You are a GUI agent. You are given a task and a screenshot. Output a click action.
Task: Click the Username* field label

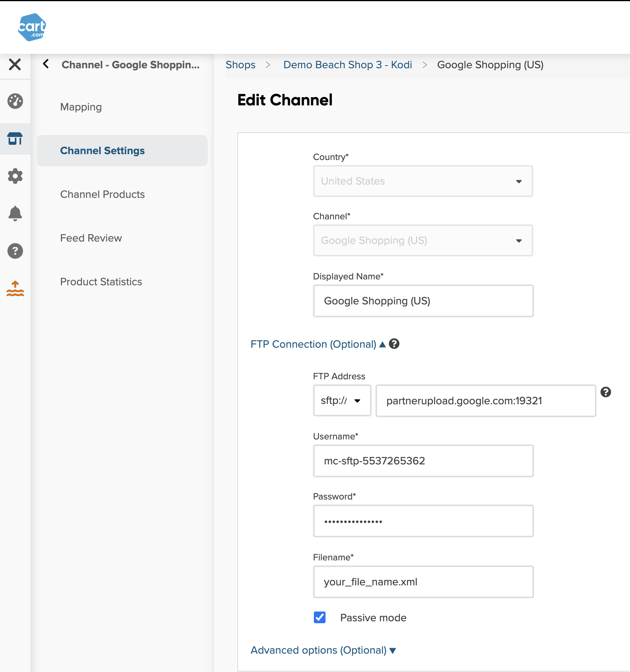[x=336, y=436]
